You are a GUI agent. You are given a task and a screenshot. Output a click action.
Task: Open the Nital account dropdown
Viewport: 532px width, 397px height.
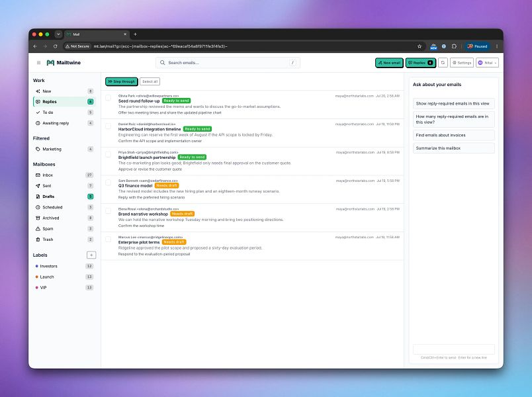(487, 63)
